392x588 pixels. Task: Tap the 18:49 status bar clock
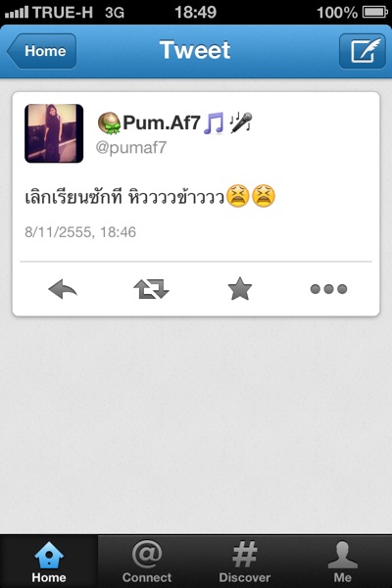(x=195, y=13)
